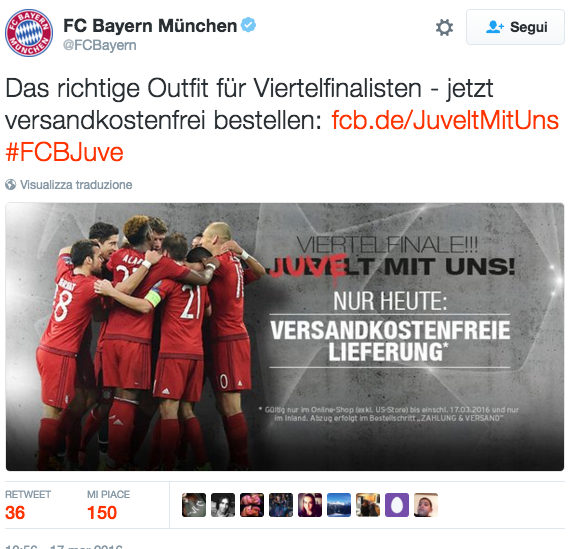Click the tweet timestamp at the bottom
The height and width of the screenshot is (549, 586).
[64, 546]
